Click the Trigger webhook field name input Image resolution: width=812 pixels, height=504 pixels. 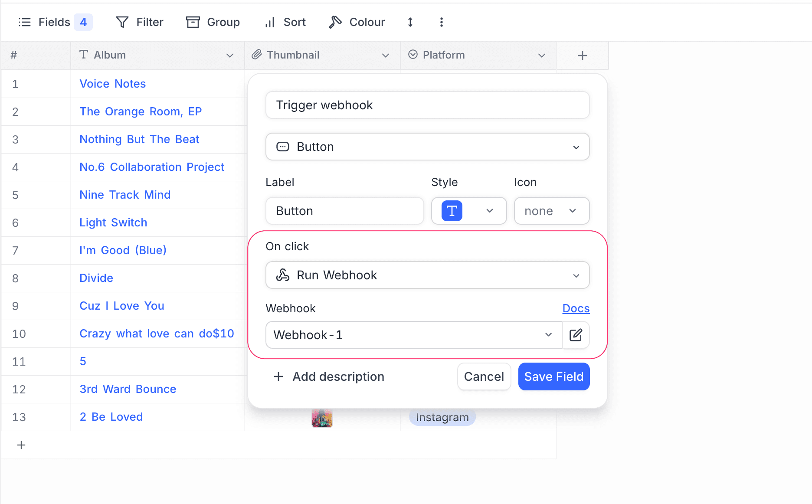click(x=427, y=105)
